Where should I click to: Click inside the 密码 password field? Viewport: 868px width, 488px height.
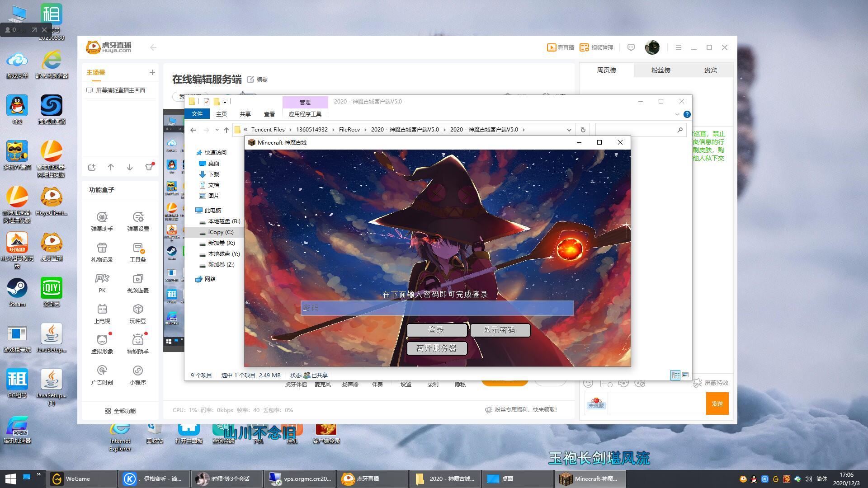pos(437,308)
